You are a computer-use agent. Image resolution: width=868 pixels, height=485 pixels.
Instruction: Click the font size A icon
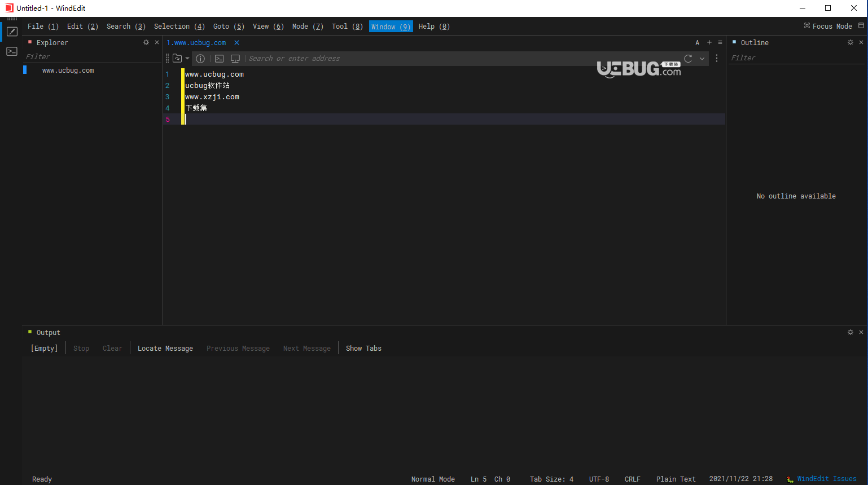pyautogui.click(x=698, y=42)
